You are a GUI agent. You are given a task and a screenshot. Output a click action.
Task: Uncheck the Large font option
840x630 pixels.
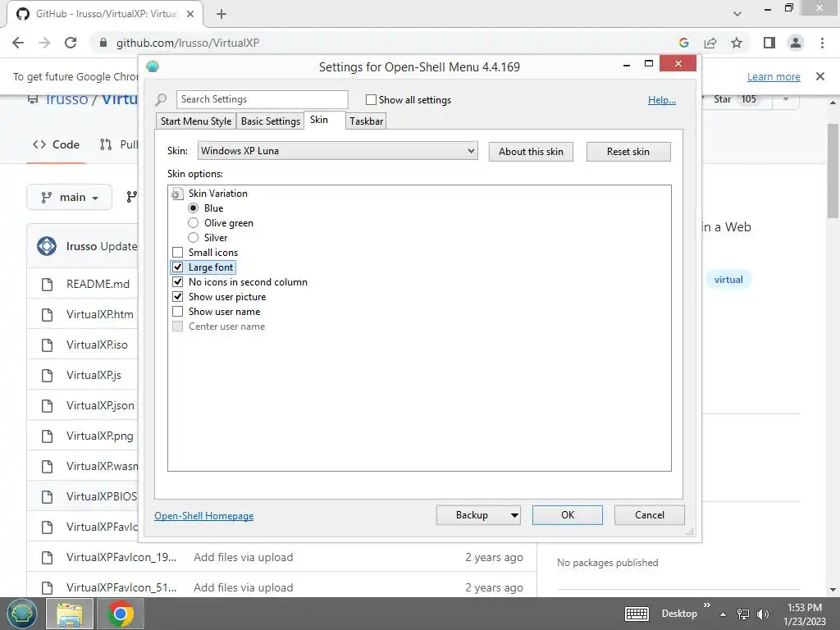pos(177,267)
